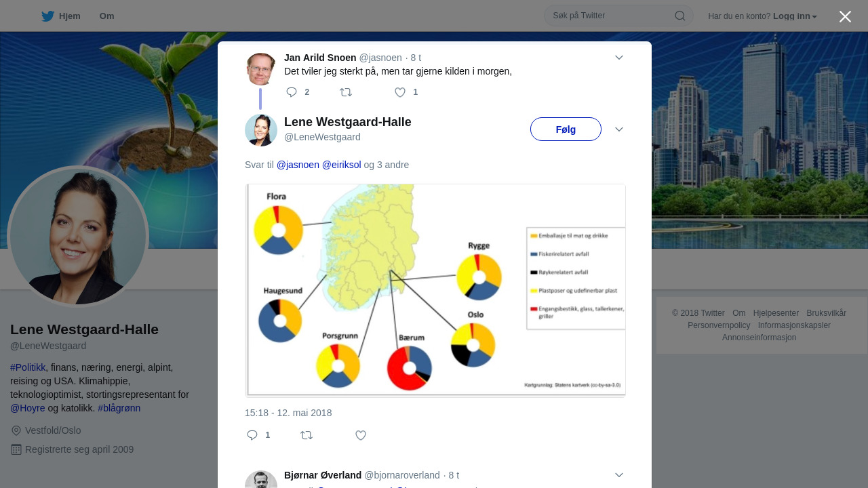This screenshot has width=868, height=488.
Task: Click the Twitter bird Hjem icon
Action: [47, 16]
